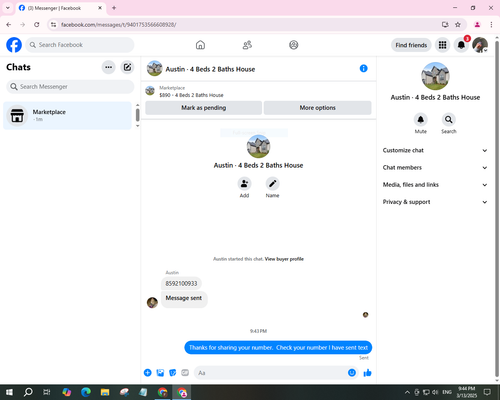The image size is (500, 400).
Task: Open the Marketplace chat in the list
Action: click(67, 115)
